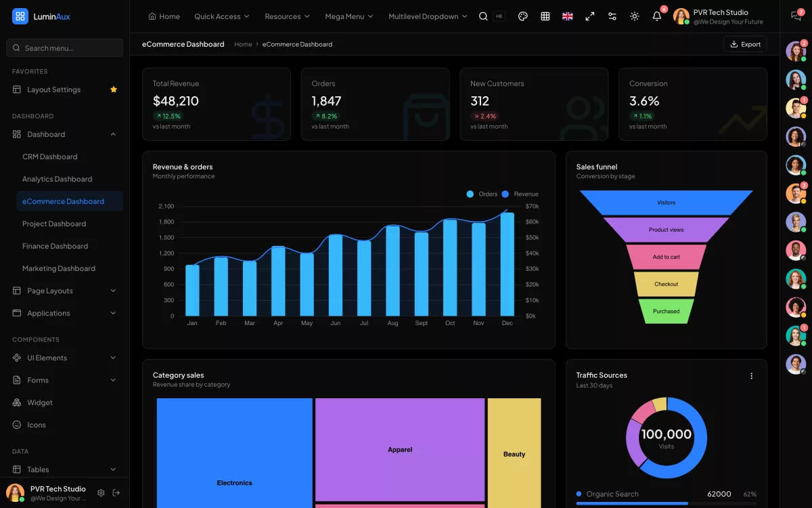Toggle Revenue series in chart legend
This screenshot has height=508, width=812.
click(x=520, y=194)
